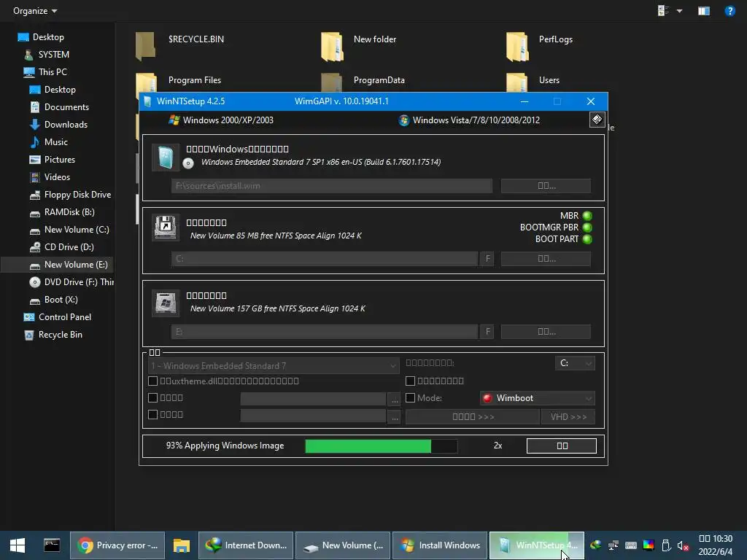
Task: Open Recycle Bin in the navigation pane
Action: (x=53, y=335)
